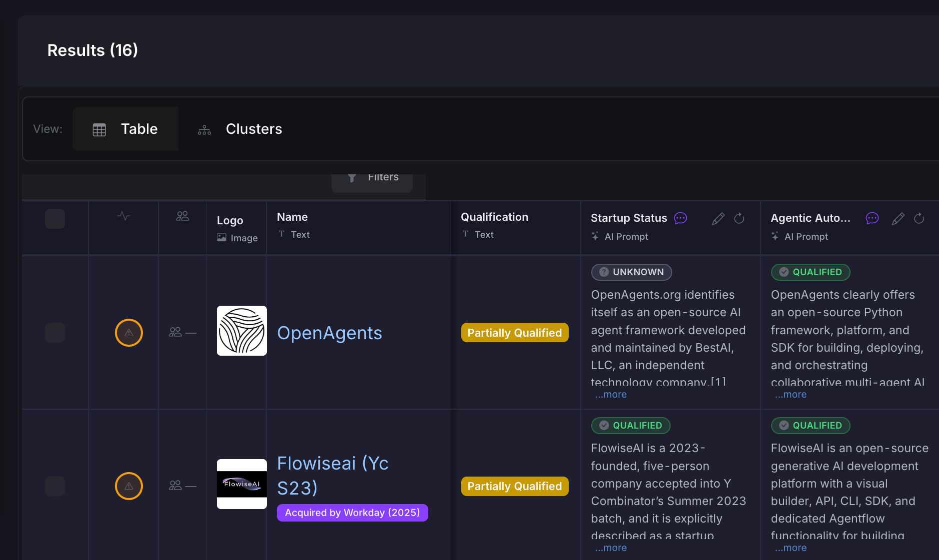The width and height of the screenshot is (939, 560).
Task: Click the Acquired by Workday (2025) tag
Action: pos(352,513)
